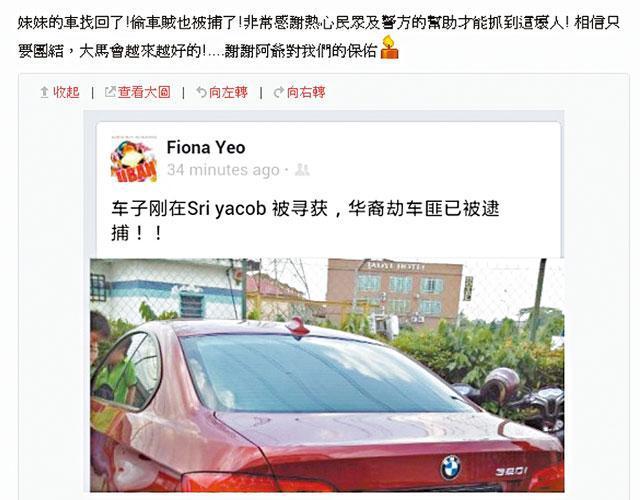Click the main post text about 妹妹的車
The height and width of the screenshot is (500, 640).
[318, 37]
